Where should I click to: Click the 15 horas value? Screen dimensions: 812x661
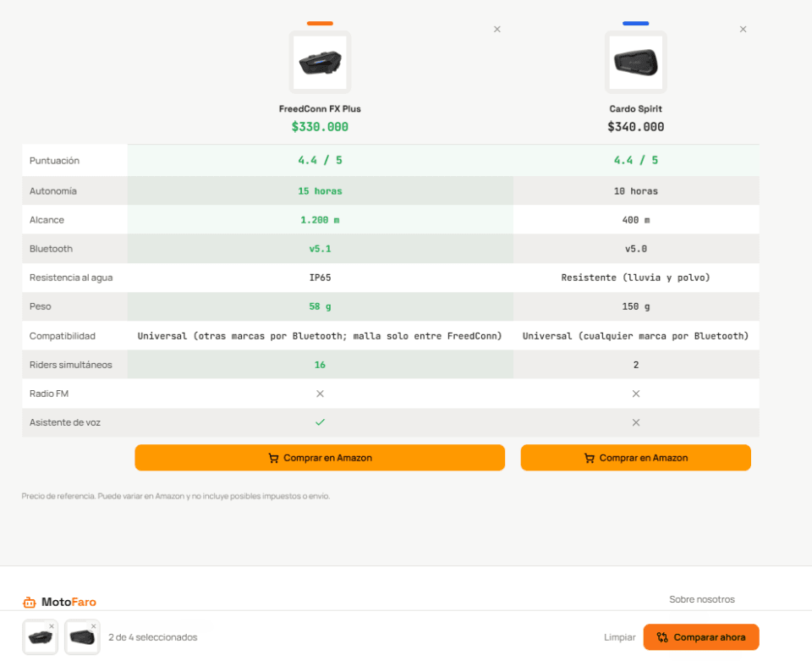[x=320, y=191]
